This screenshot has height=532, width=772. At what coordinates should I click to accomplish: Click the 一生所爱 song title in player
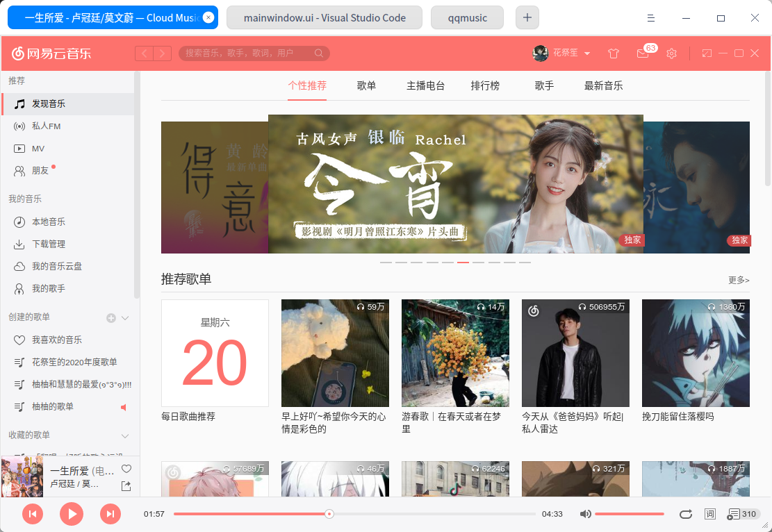(82, 471)
